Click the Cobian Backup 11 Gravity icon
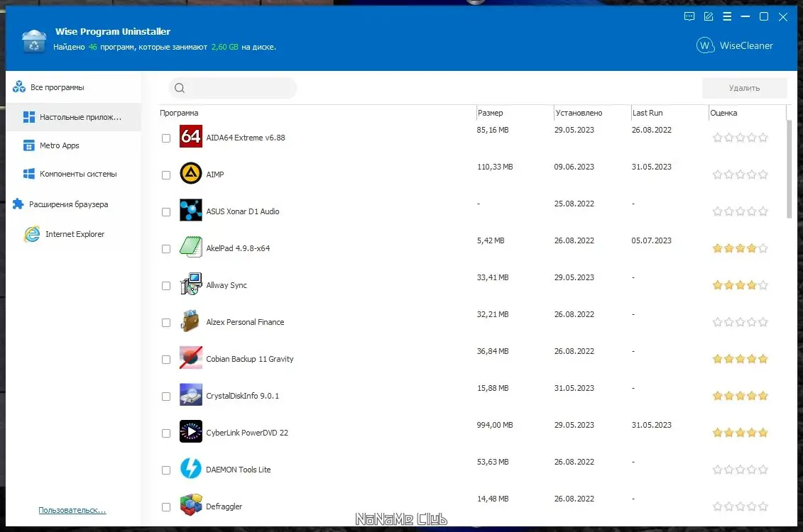The height and width of the screenshot is (532, 803). click(190, 358)
